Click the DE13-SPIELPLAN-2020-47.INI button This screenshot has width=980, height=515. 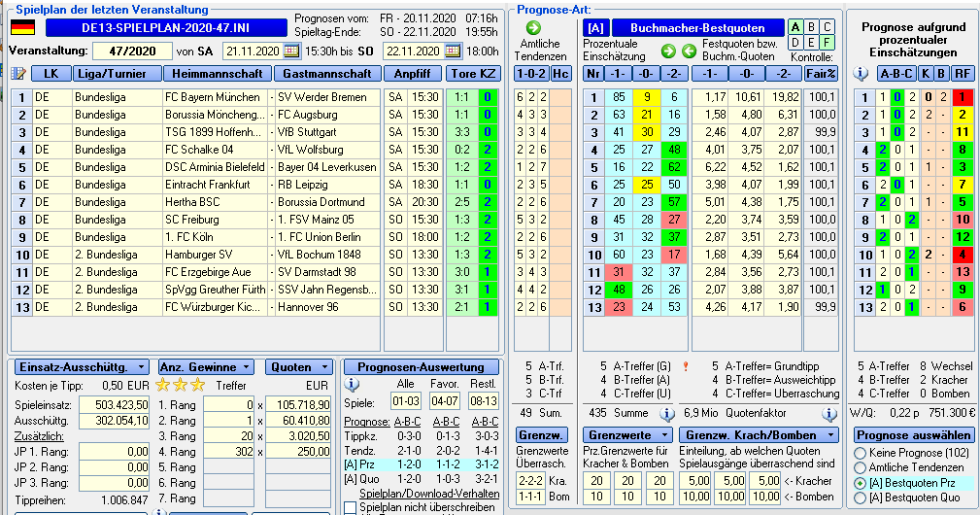(166, 28)
